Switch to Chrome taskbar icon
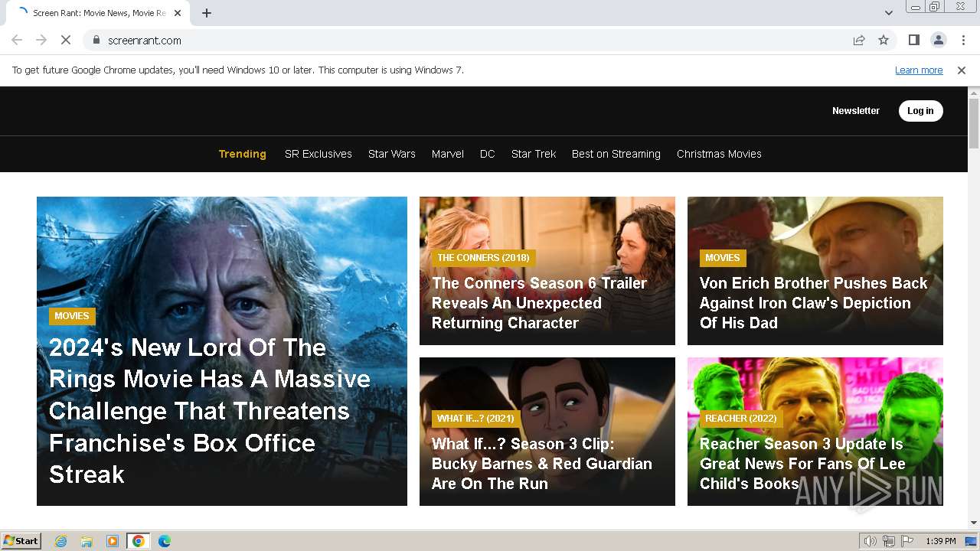This screenshot has width=980, height=551. (x=139, y=541)
